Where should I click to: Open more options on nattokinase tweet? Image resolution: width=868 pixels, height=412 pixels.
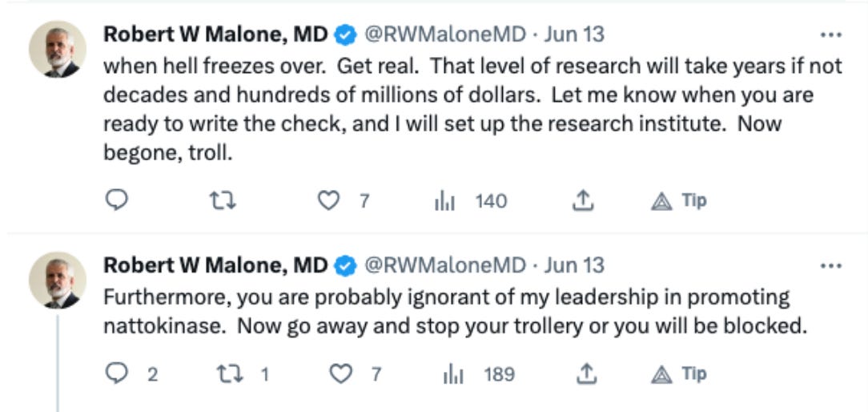pyautogui.click(x=831, y=265)
